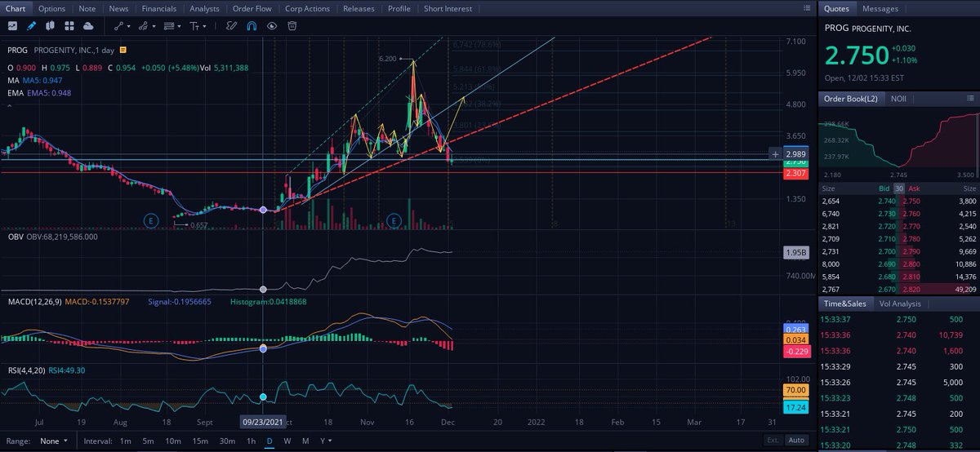Expand the horizontal lines tool dropdown arrow
The image size is (980, 452).
tap(180, 25)
